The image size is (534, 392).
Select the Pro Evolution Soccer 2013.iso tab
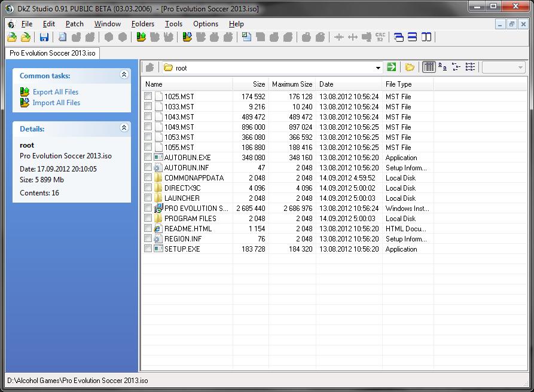53,53
